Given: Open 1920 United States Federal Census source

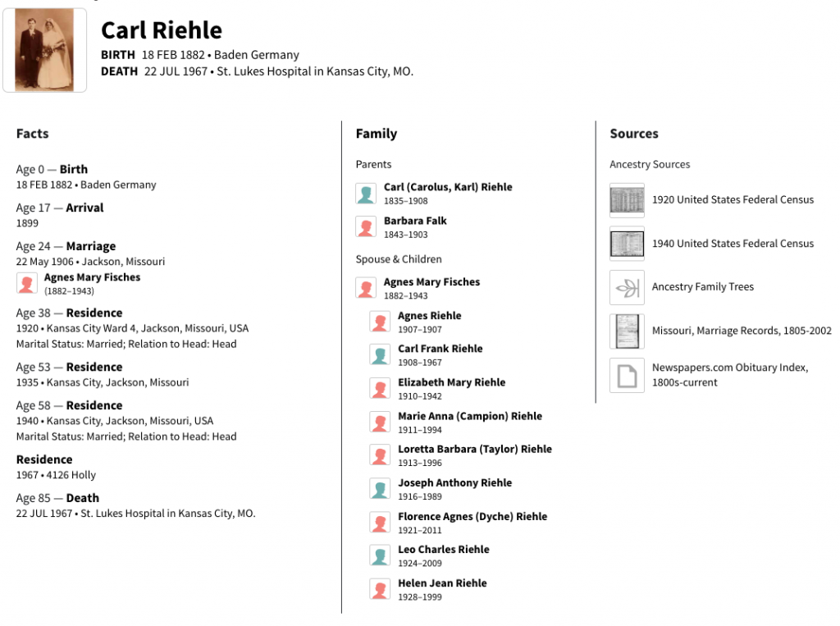Looking at the screenshot, I should click(733, 199).
